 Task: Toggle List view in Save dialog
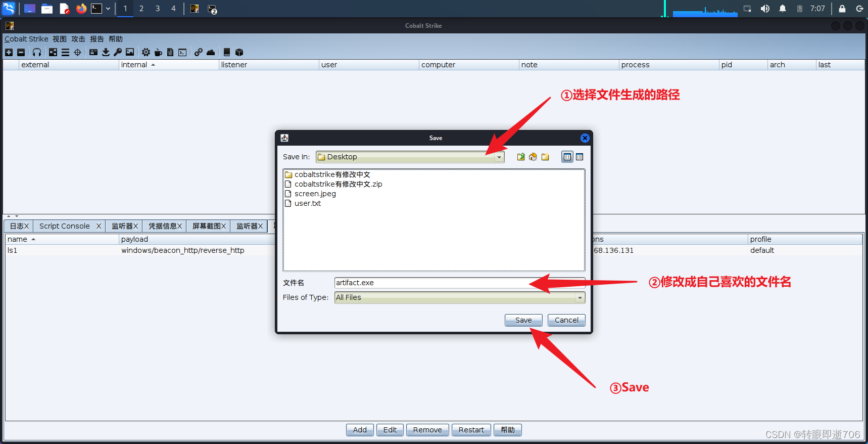click(567, 157)
